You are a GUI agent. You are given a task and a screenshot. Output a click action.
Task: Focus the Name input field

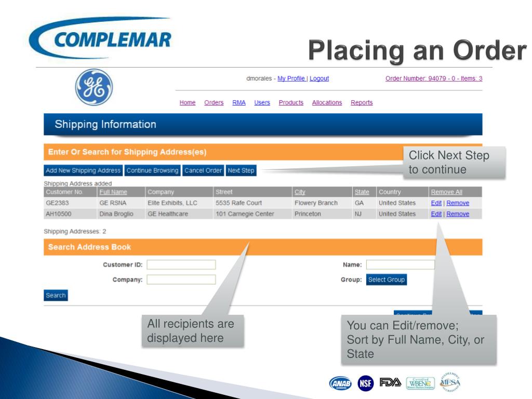[401, 264]
